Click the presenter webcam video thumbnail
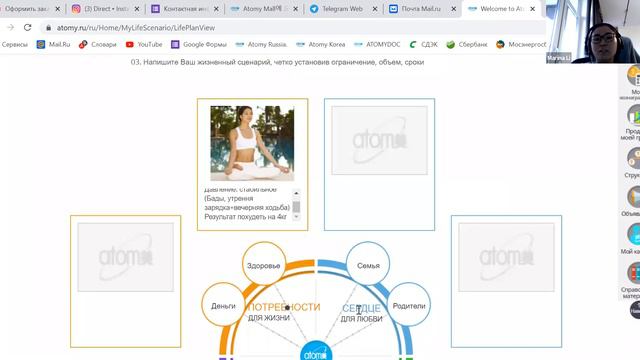 (593, 31)
